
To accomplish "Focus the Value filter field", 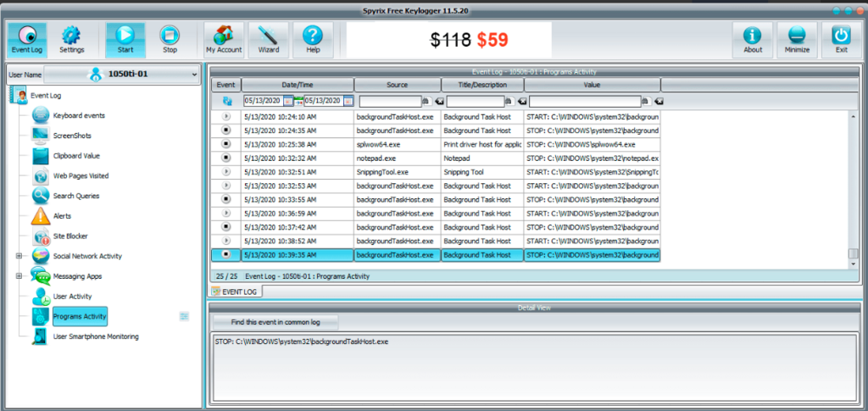I will pos(585,102).
